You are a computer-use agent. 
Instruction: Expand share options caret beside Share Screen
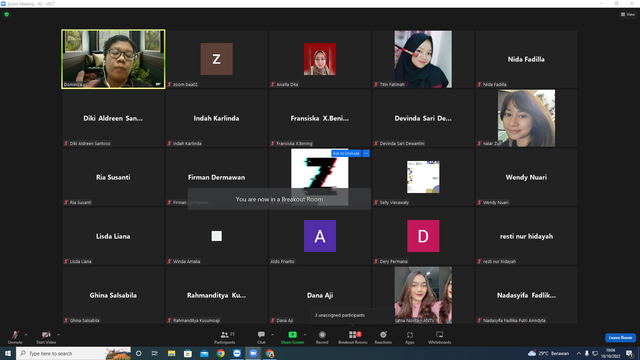coord(305,335)
